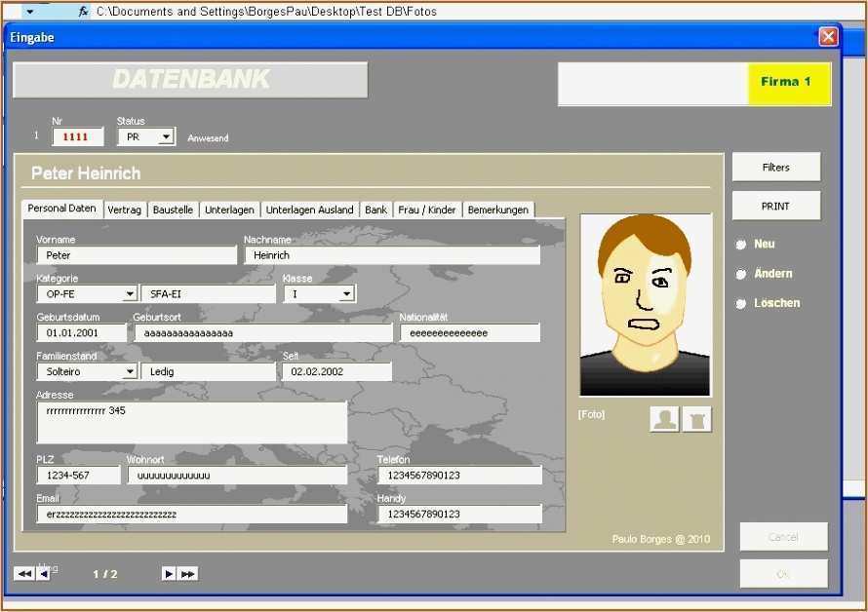This screenshot has height=612, width=868.
Task: Click the Nr field showing 1111
Action: click(x=77, y=136)
